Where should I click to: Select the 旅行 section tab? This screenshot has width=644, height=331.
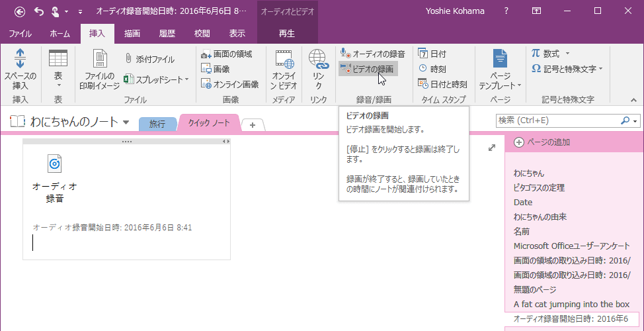tap(157, 124)
